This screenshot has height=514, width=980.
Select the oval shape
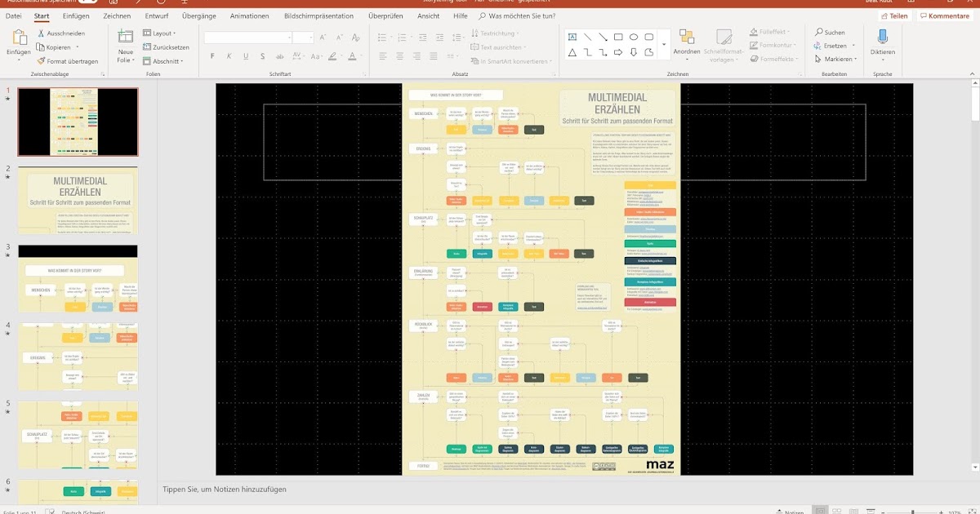point(634,37)
